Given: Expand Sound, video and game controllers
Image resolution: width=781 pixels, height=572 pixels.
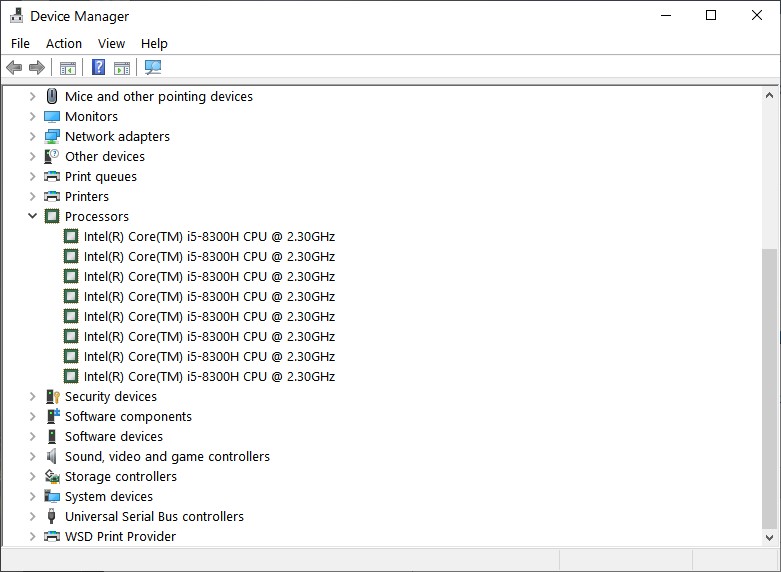Looking at the screenshot, I should point(32,457).
